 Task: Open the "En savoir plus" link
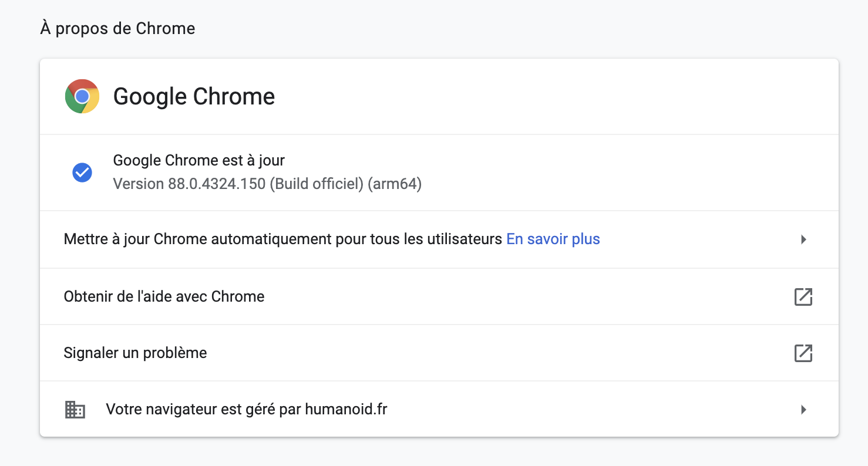553,239
